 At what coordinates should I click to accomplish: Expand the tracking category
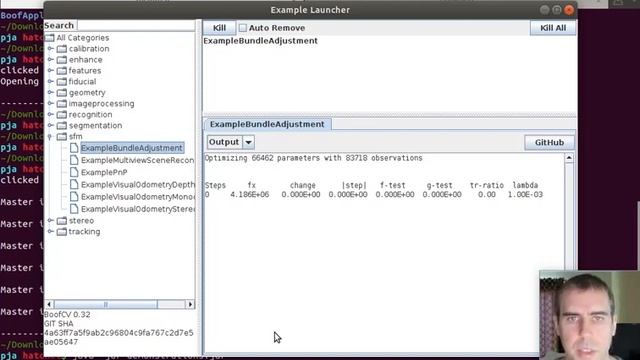tap(50, 232)
